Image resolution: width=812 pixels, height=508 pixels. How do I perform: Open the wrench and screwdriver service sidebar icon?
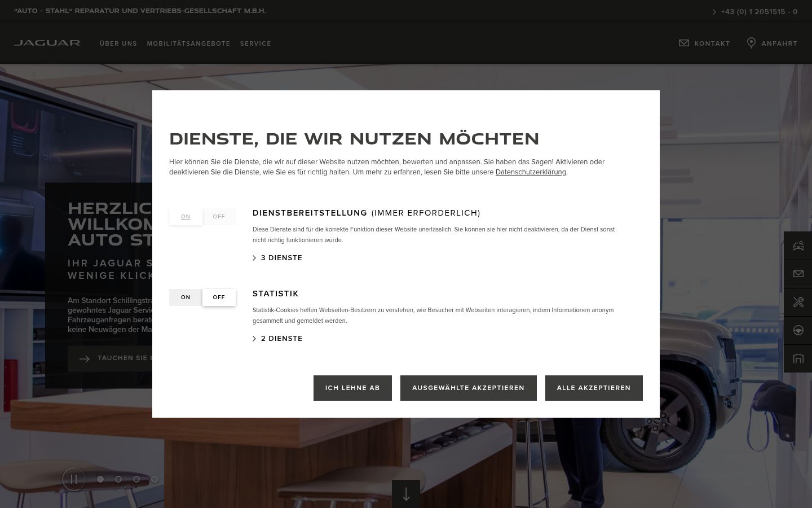(x=798, y=302)
